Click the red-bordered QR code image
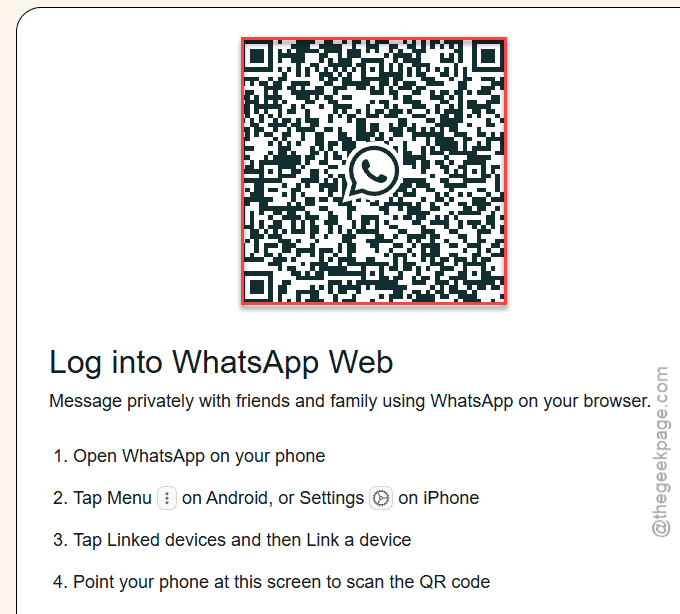The height and width of the screenshot is (614, 680). click(x=374, y=171)
